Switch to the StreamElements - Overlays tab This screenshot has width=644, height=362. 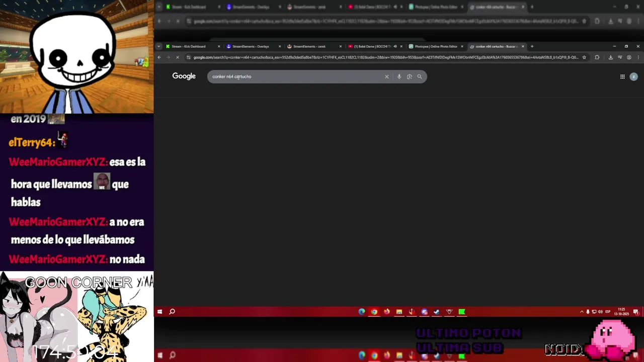tap(254, 46)
